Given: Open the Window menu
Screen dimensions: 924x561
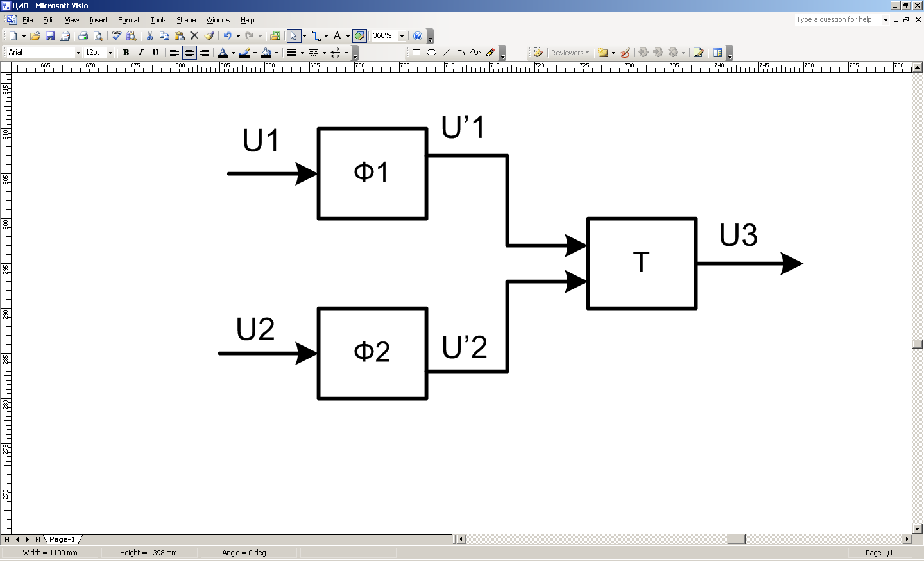Looking at the screenshot, I should pyautogui.click(x=218, y=20).
